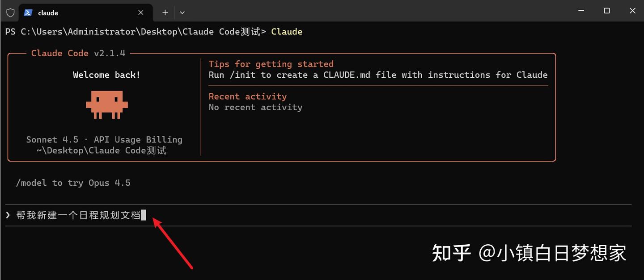Click the /model to try Opus 4.5 hint
644x280 pixels.
click(73, 183)
